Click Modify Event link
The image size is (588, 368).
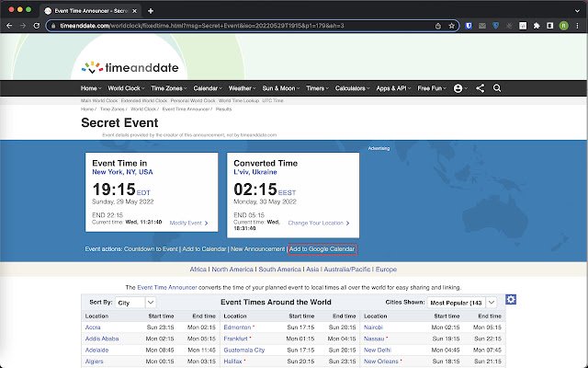[x=188, y=223]
